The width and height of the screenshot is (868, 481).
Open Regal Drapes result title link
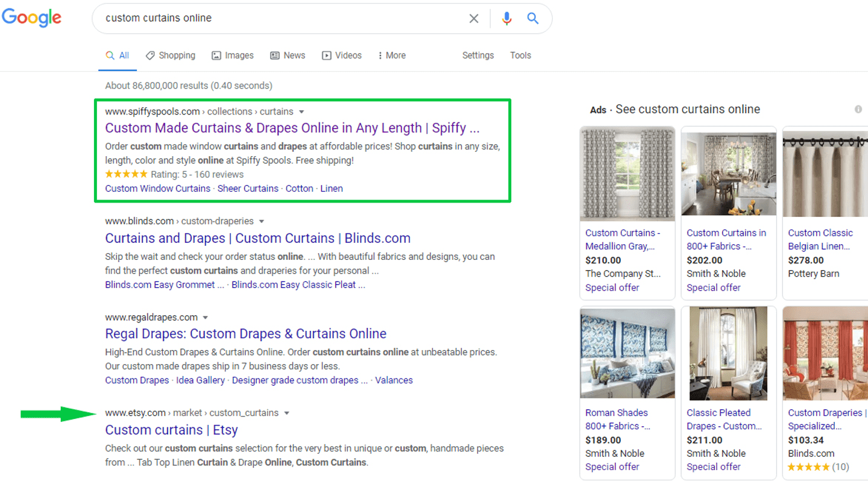coord(246,334)
